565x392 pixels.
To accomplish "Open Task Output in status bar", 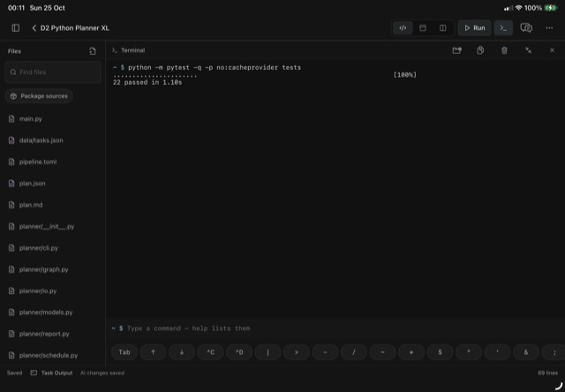I will click(x=51, y=373).
